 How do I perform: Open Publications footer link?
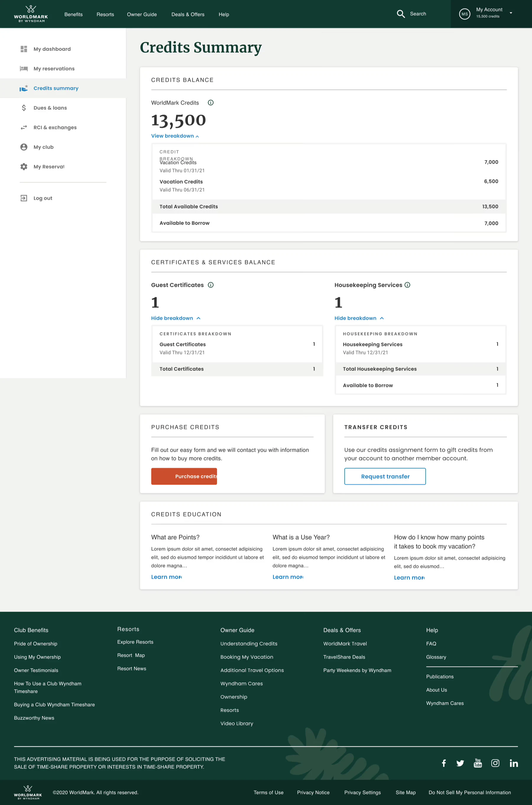point(440,677)
